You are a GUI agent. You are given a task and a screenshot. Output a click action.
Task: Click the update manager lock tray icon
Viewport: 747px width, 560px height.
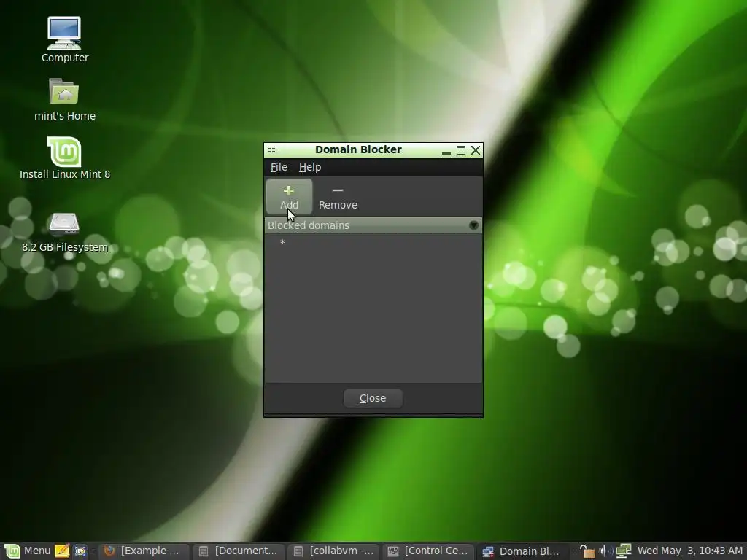[x=587, y=551]
